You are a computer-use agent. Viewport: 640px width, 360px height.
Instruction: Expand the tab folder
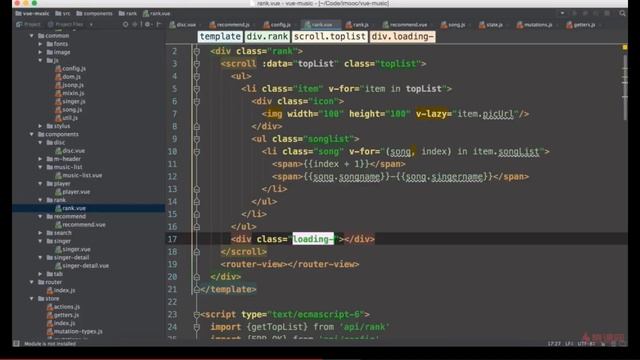tap(40, 274)
